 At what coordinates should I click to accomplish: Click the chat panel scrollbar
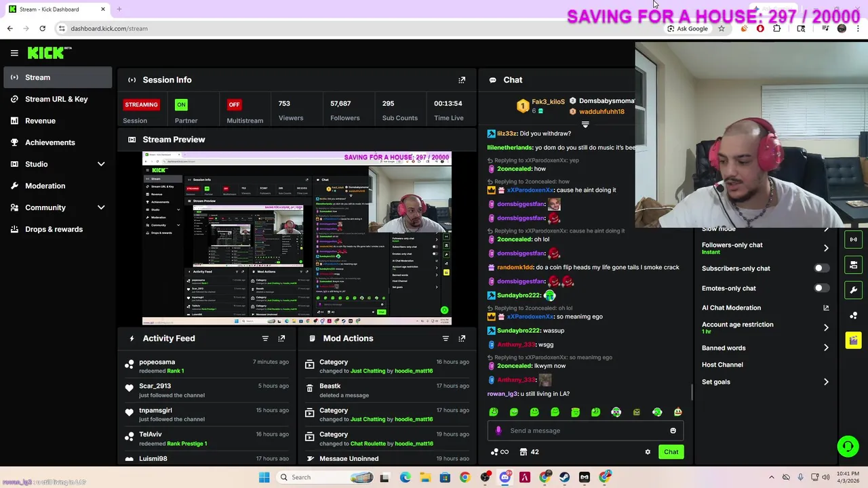(692, 392)
